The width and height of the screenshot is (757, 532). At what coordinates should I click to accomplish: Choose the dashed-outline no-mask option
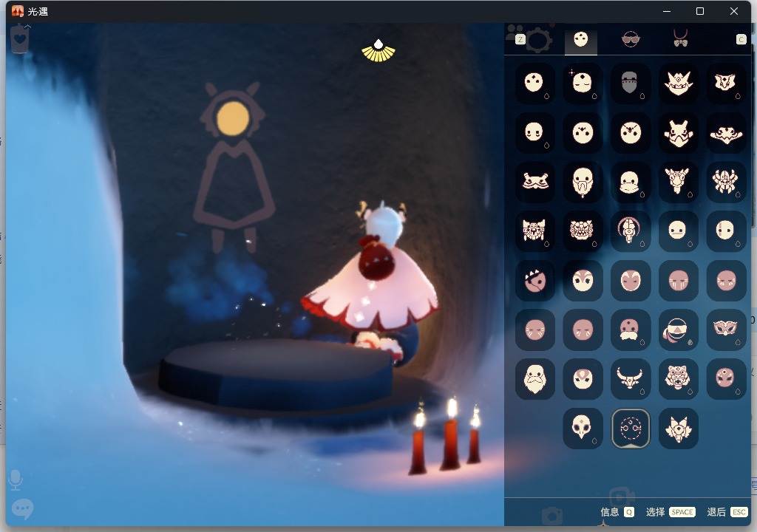coord(630,429)
